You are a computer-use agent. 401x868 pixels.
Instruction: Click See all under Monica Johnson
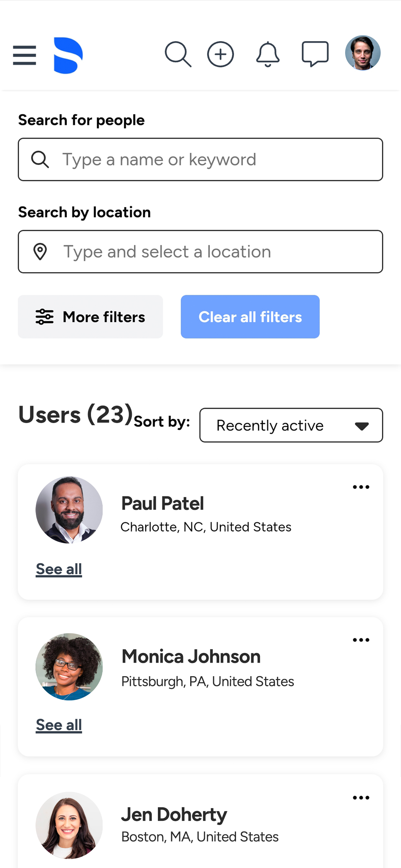pyautogui.click(x=59, y=725)
